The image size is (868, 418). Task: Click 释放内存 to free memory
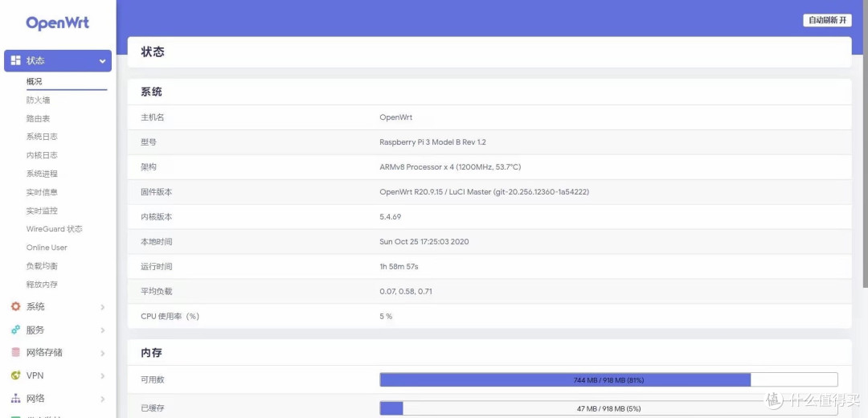pyautogui.click(x=42, y=285)
